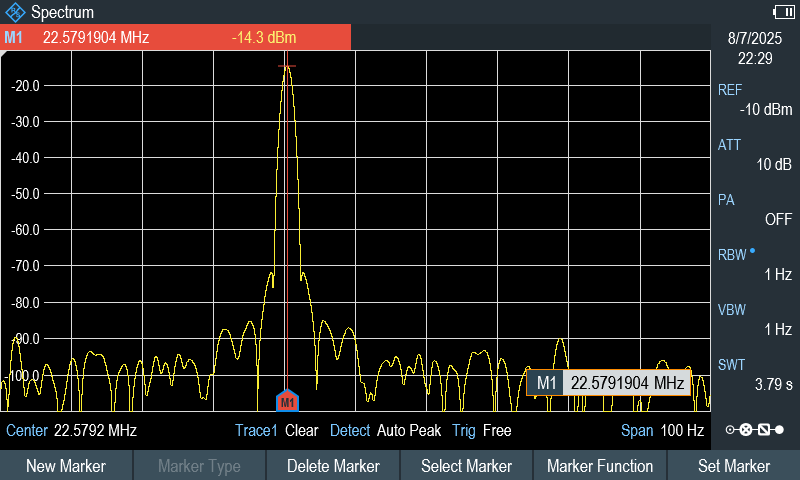The width and height of the screenshot is (800, 480).
Task: Open the Marker Function menu
Action: tap(600, 466)
